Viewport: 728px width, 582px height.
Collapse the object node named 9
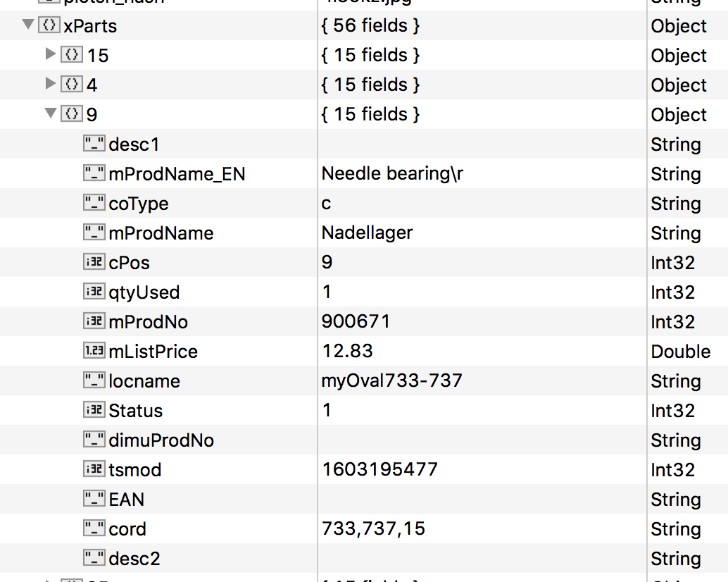coord(50,113)
